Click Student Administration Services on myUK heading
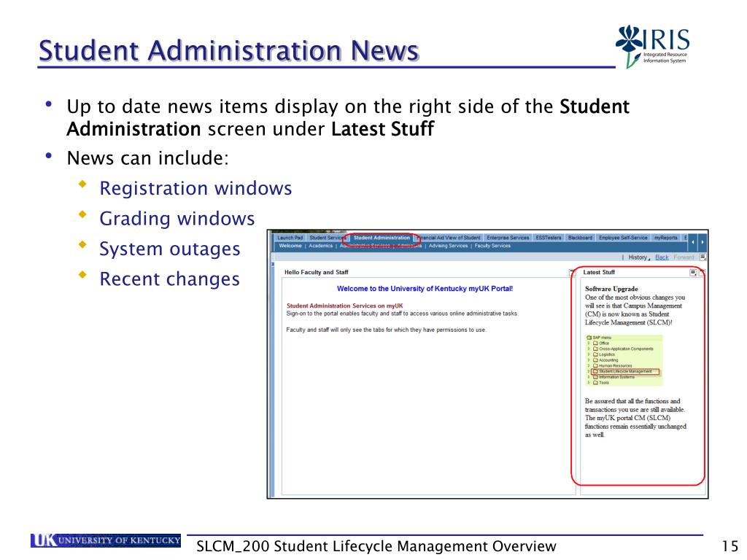 point(344,306)
